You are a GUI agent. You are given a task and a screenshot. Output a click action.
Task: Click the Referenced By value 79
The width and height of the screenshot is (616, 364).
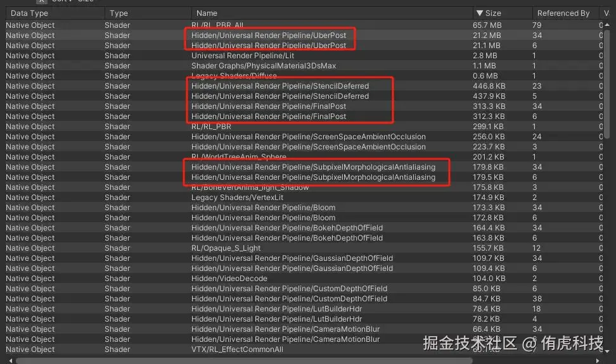click(537, 25)
